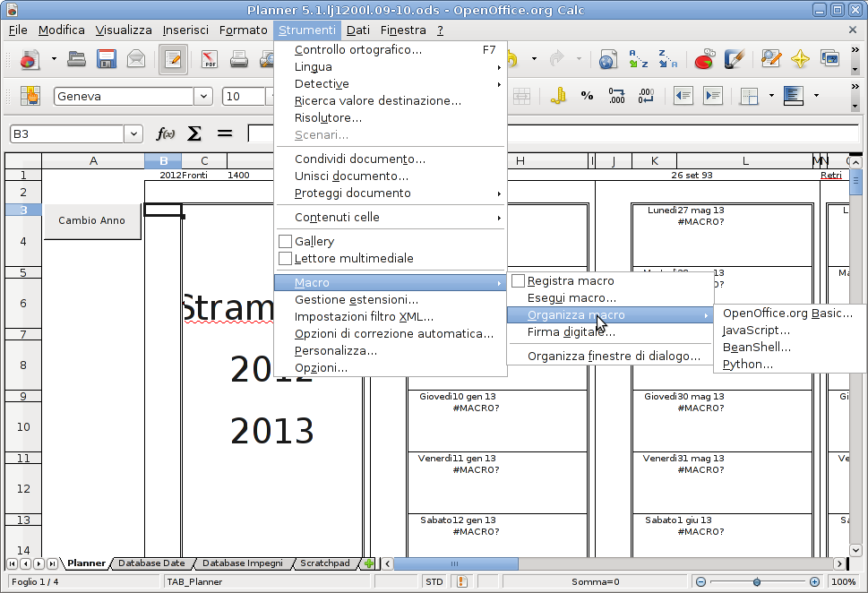The width and height of the screenshot is (868, 593).
Task: Click zoom out minus button
Action: click(700, 582)
